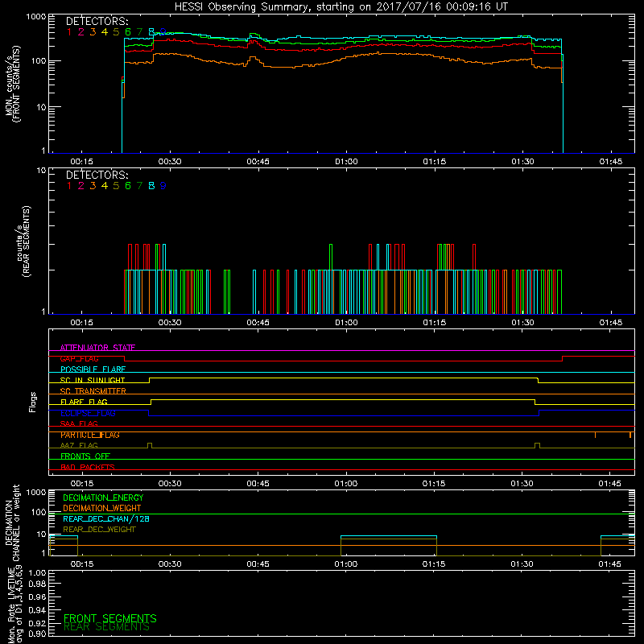
Task: Click REAR SEGMENTS label in livetime panel
Action: [107, 627]
